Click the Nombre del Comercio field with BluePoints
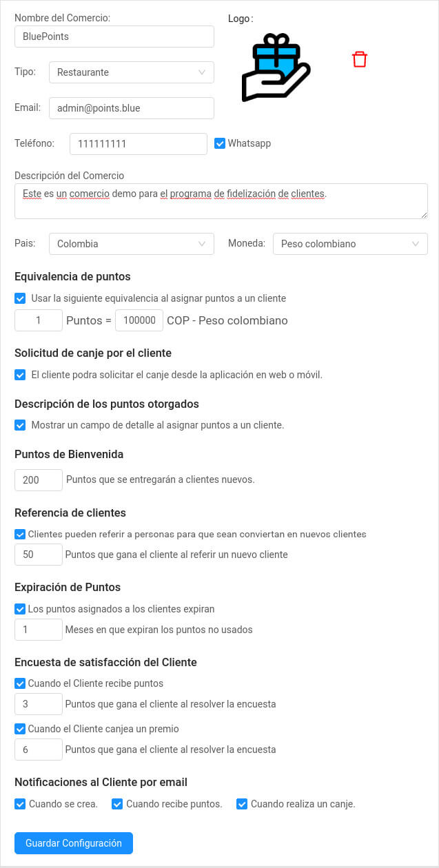The height and width of the screenshot is (868, 439). click(114, 37)
